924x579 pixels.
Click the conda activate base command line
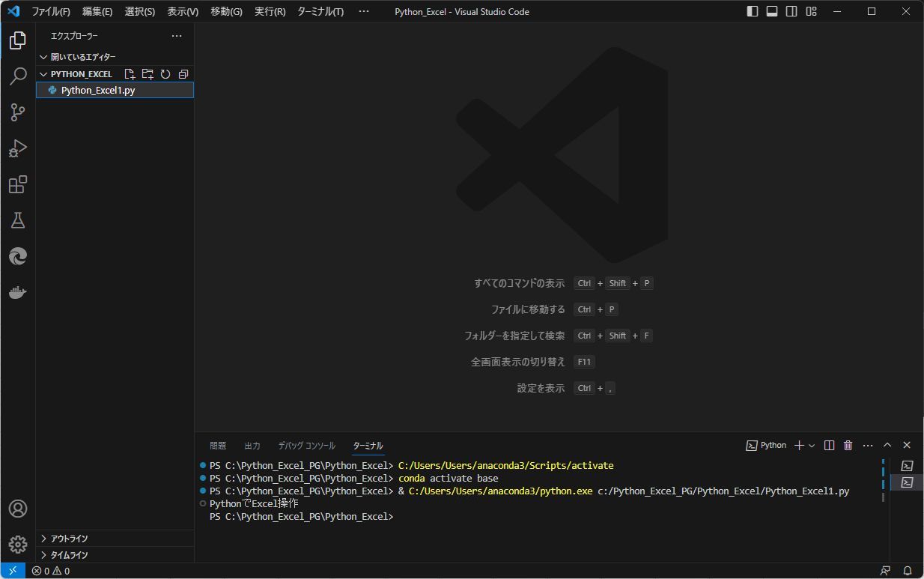[x=448, y=478]
